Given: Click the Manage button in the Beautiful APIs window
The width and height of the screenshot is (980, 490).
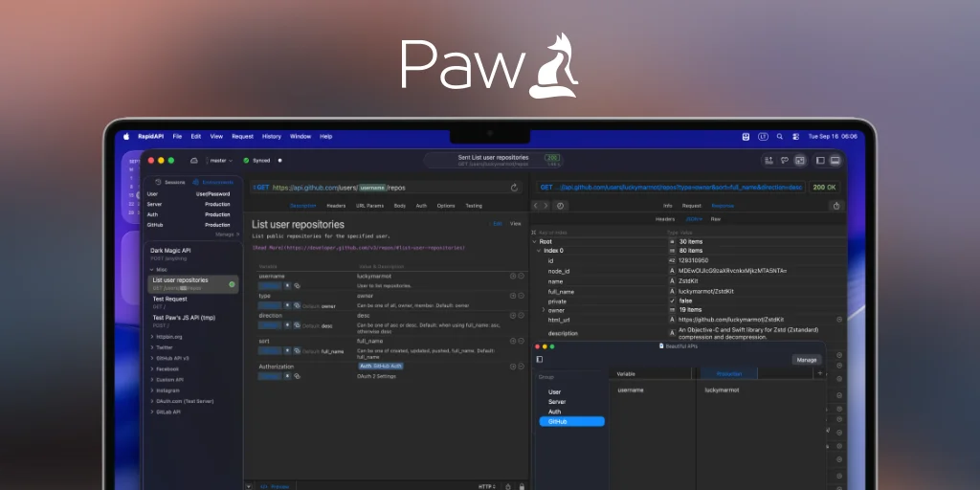Looking at the screenshot, I should coord(806,360).
